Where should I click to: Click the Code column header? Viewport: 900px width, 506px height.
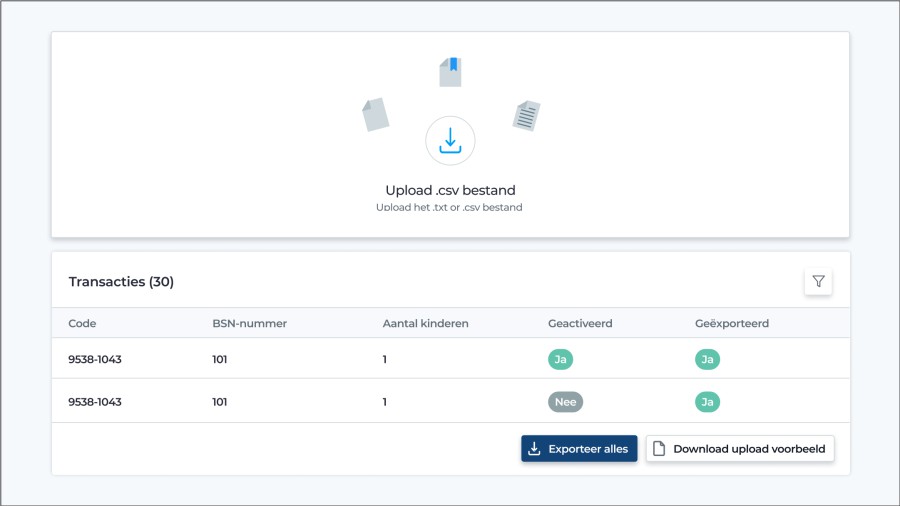[82, 323]
